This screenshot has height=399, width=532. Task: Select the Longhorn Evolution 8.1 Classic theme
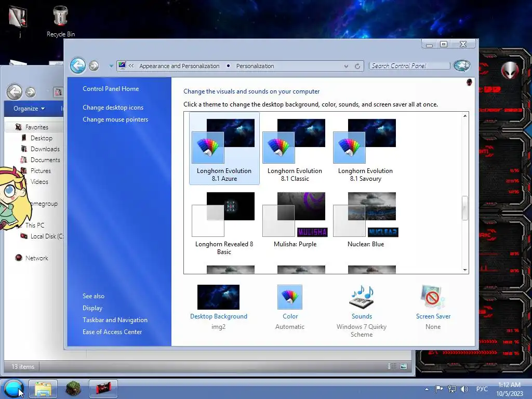295,149
